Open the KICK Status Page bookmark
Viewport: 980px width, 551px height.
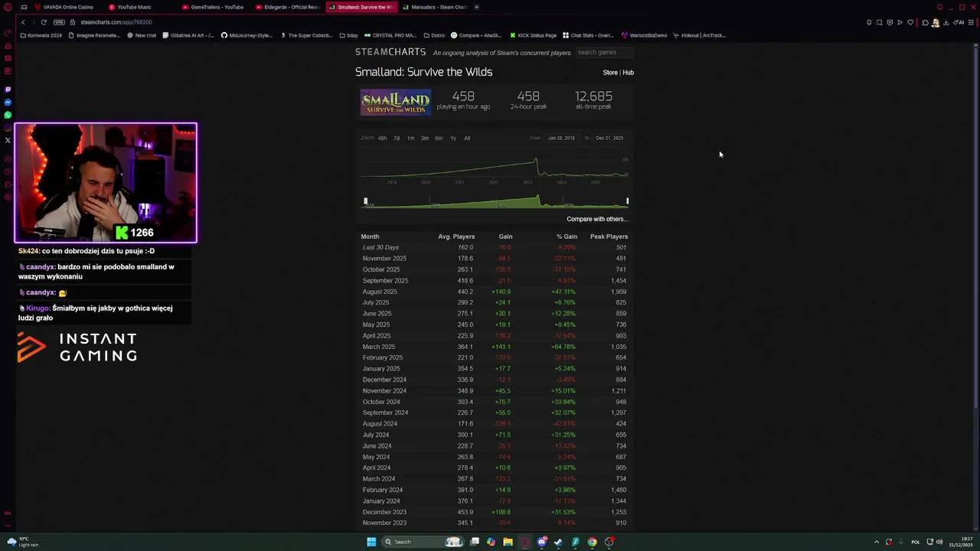pyautogui.click(x=533, y=35)
